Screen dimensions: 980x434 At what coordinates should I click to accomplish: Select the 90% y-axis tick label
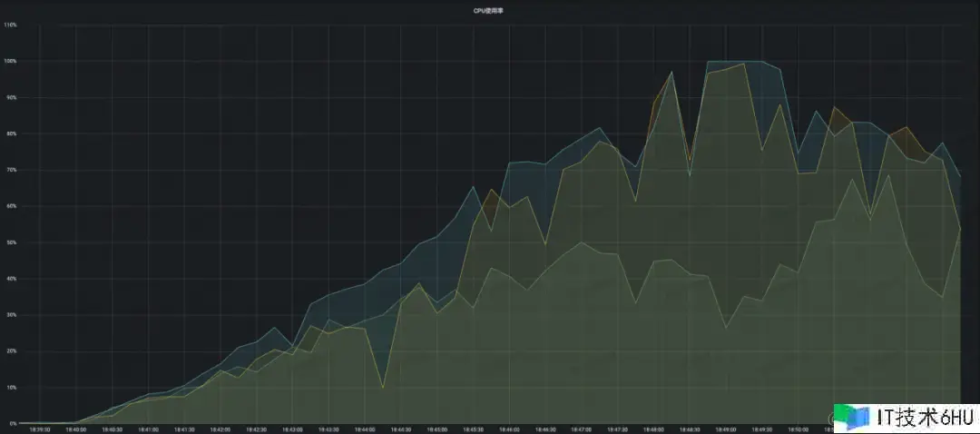(10, 97)
